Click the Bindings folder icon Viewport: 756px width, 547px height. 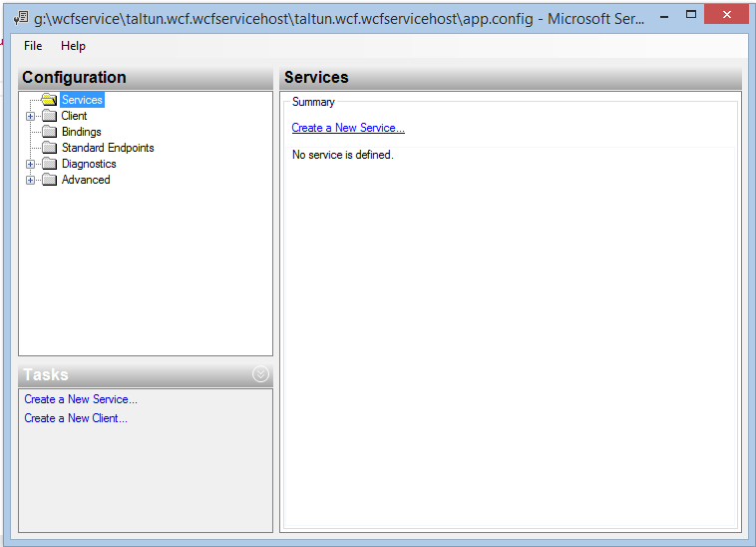[x=49, y=132]
